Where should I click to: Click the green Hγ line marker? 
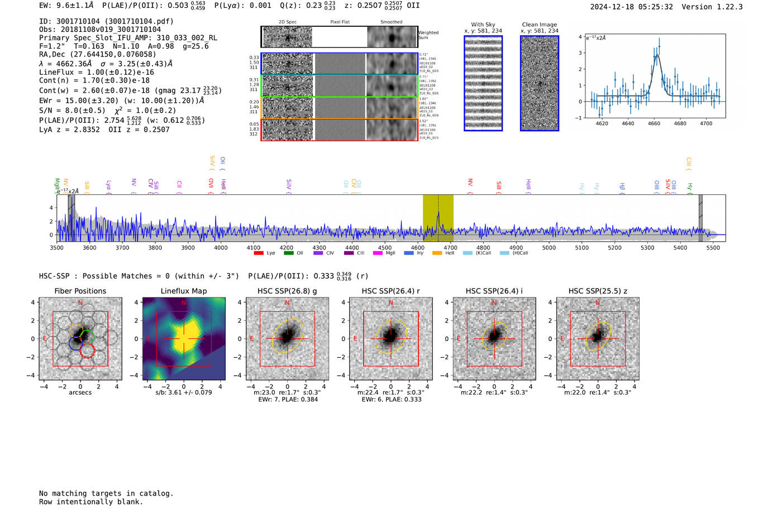coord(690,188)
